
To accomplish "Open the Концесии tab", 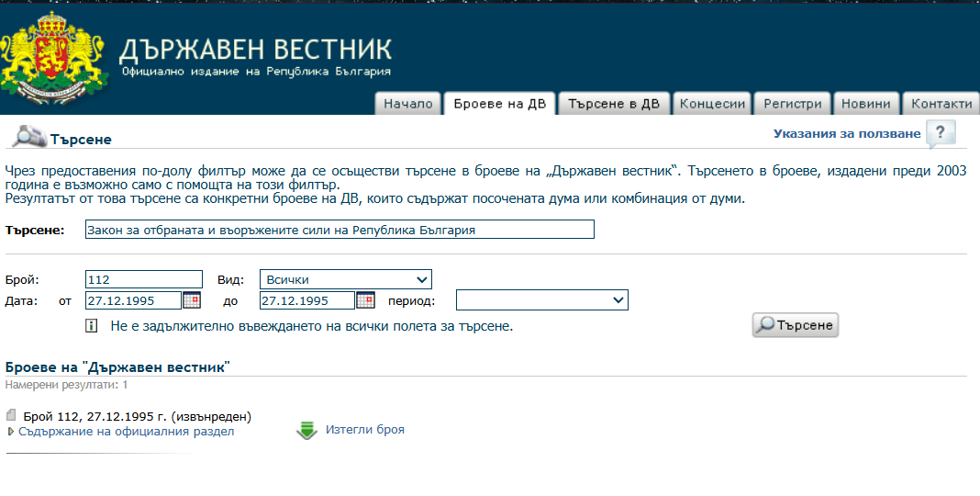I will pos(712,104).
